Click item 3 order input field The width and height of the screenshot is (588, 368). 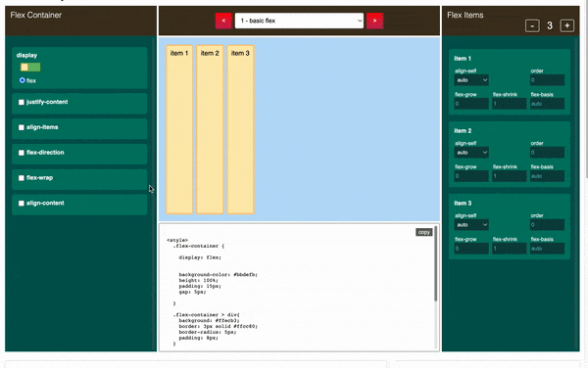coord(547,225)
